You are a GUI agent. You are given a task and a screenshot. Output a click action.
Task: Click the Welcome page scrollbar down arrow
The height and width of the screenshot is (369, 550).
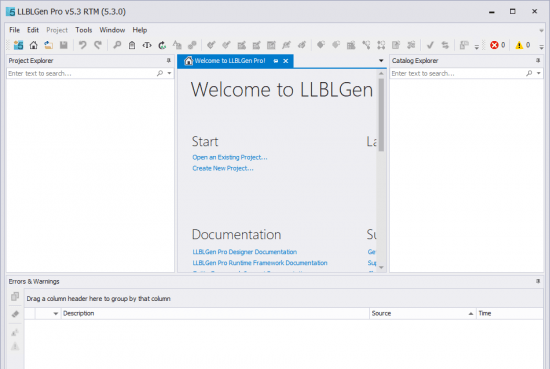pyautogui.click(x=381, y=268)
